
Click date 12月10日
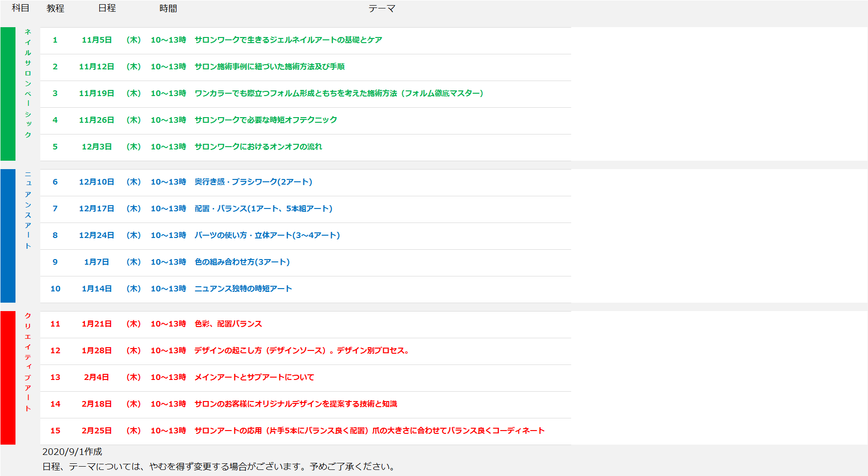point(97,182)
